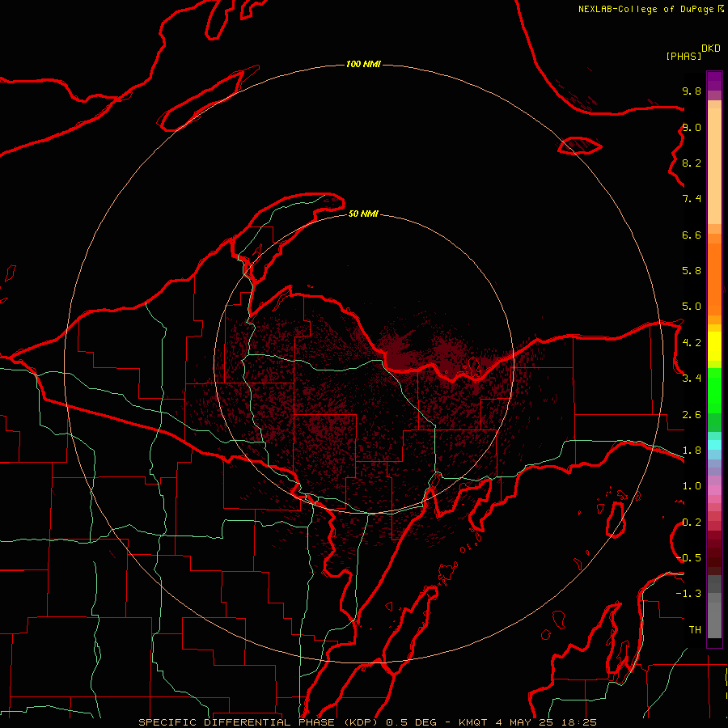Click the 4.2 value on color scale
Viewport: 728px width, 728px height.
click(x=692, y=343)
